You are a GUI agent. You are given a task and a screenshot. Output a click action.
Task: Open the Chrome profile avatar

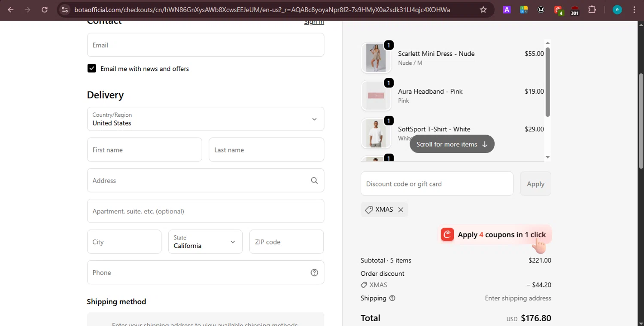(617, 9)
